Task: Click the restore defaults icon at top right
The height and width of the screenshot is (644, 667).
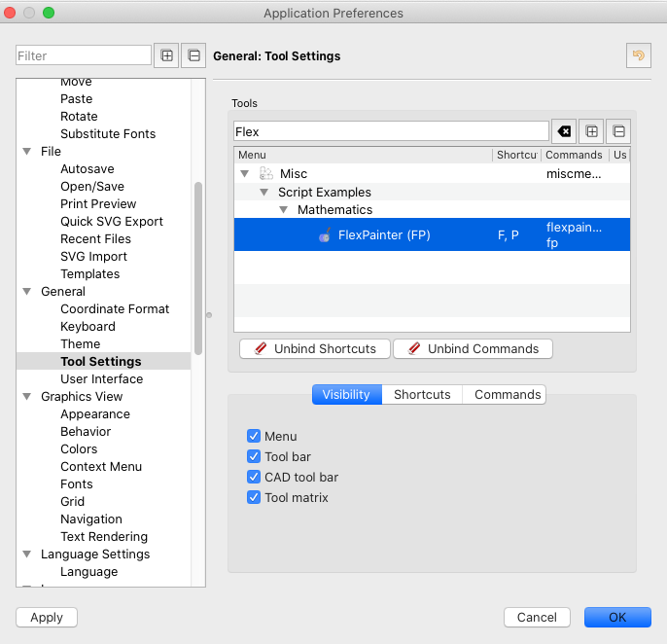Action: click(639, 55)
